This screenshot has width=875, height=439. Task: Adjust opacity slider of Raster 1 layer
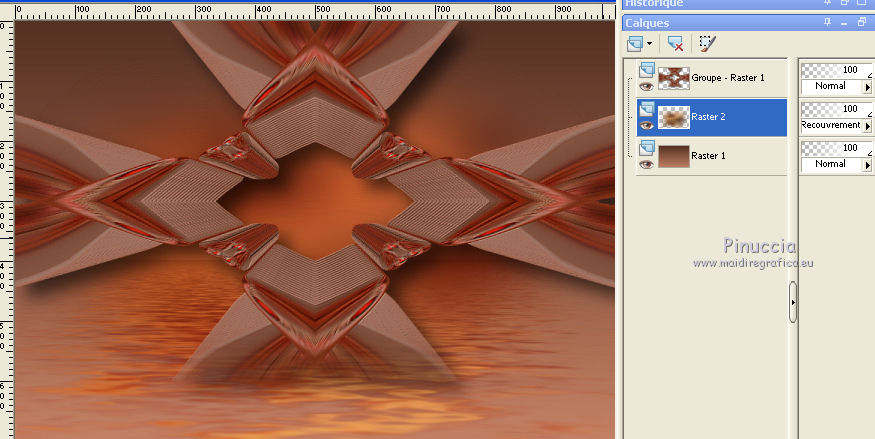click(836, 148)
